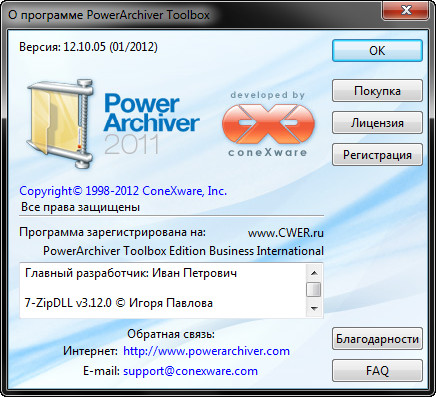Viewport: 436px width, 397px height.
Task: Confirm with the OK button
Action: [x=377, y=51]
